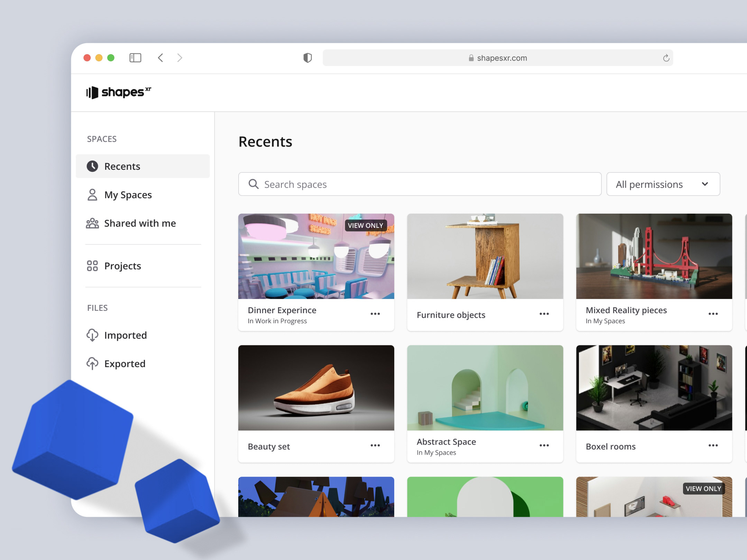Go forward with the browser forward arrow
The width and height of the screenshot is (747, 560).
[179, 58]
